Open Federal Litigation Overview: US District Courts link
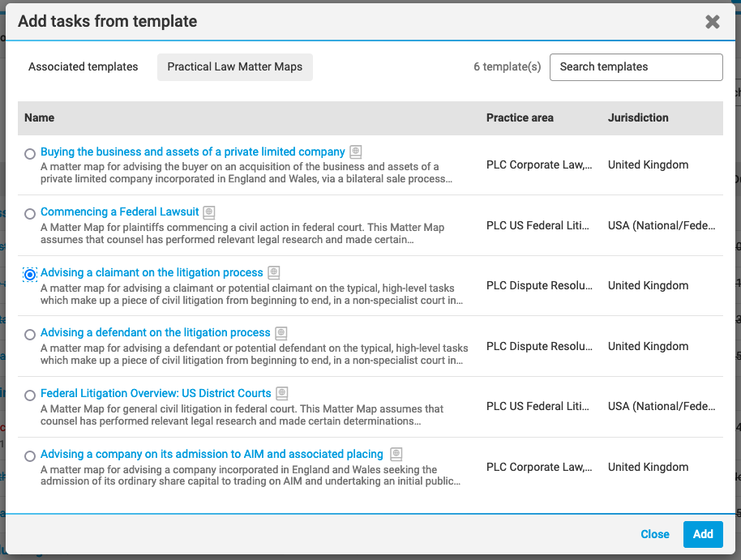This screenshot has width=741, height=560. click(156, 393)
